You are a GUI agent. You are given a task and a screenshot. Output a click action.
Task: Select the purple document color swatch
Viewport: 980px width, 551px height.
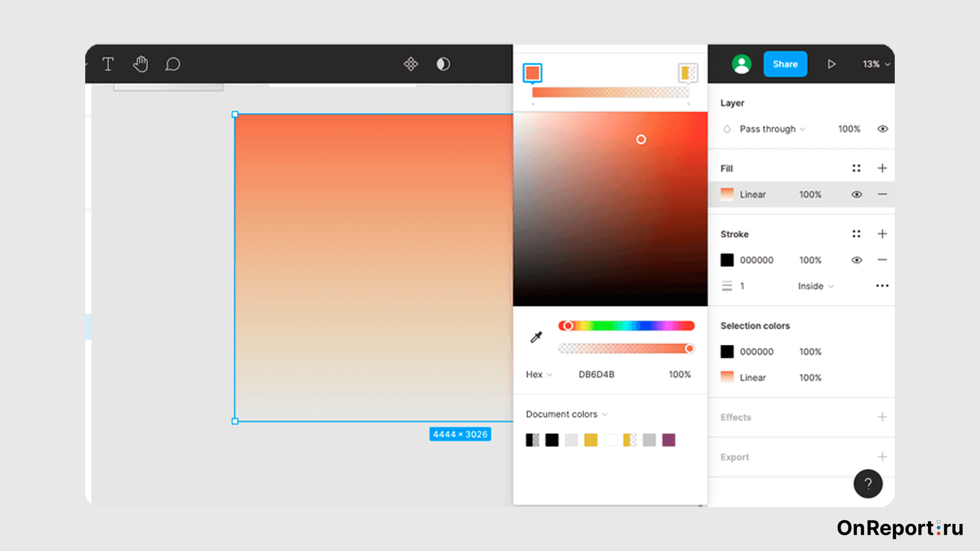(669, 440)
